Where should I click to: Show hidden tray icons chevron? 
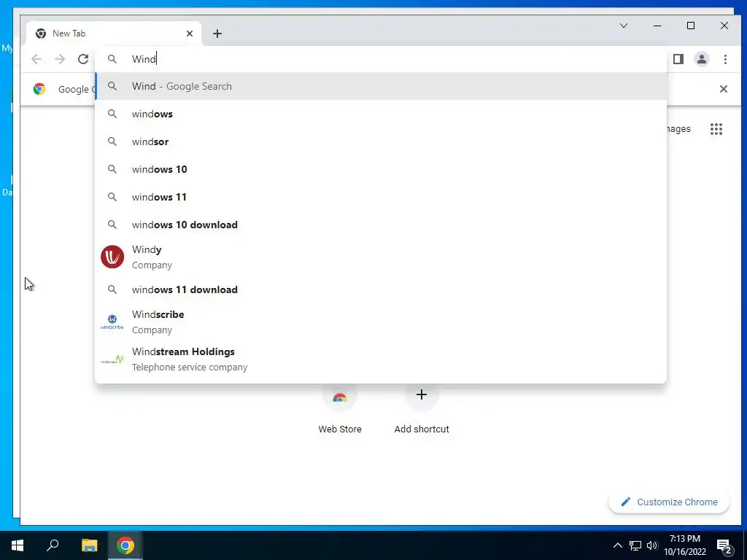click(617, 545)
